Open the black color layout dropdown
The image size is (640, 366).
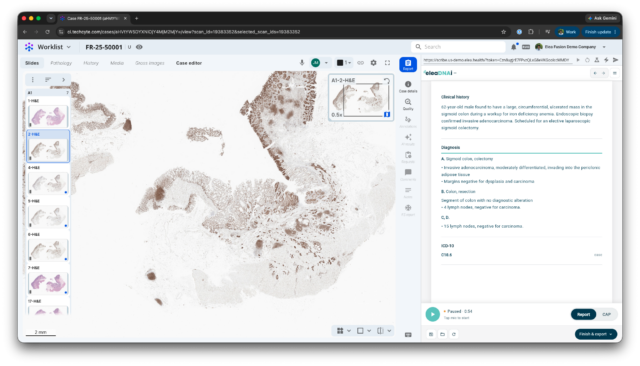(343, 63)
